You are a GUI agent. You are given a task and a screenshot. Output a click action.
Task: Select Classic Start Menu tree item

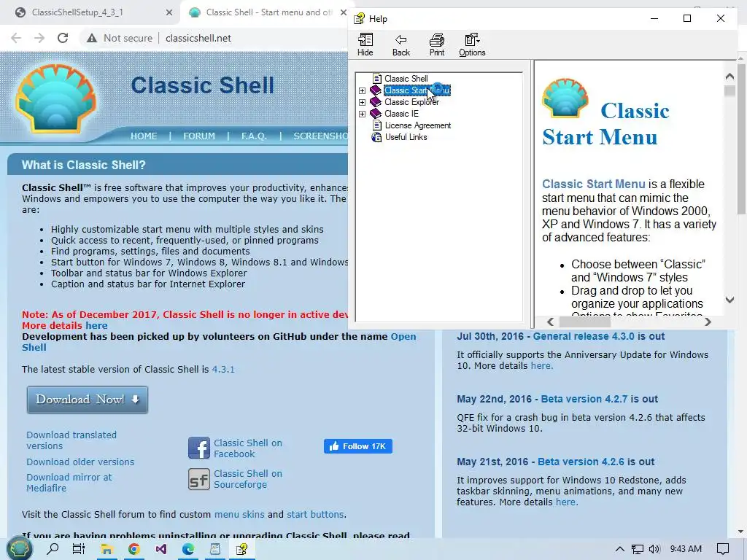pos(417,90)
